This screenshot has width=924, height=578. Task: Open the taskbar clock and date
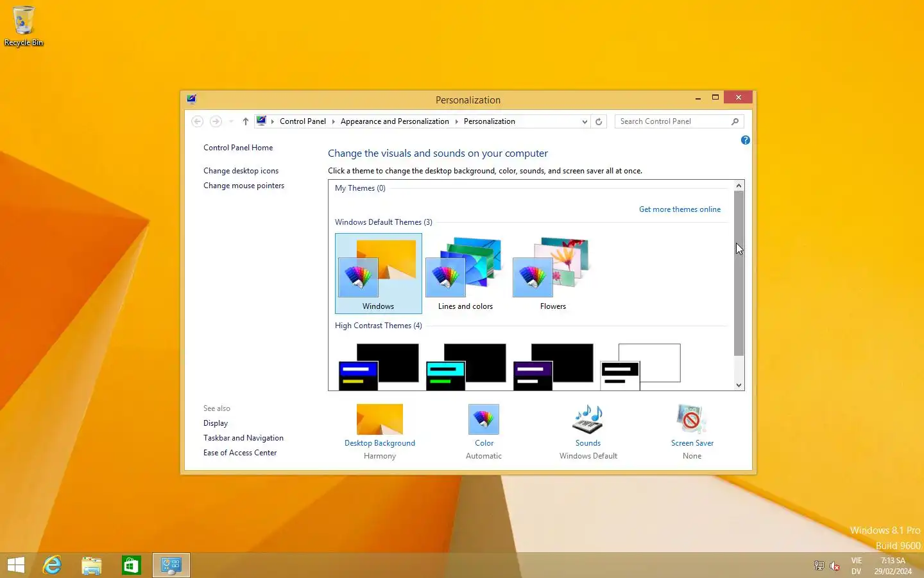tap(893, 566)
